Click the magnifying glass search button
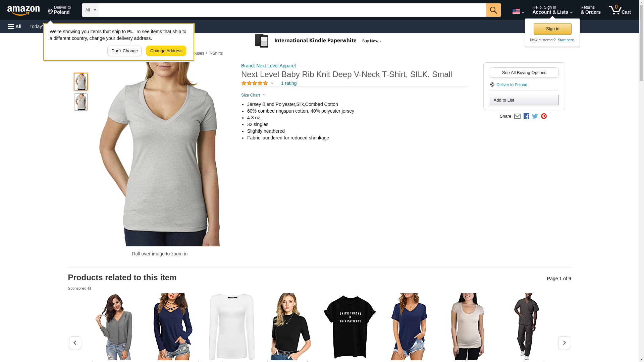Image resolution: width=644 pixels, height=362 pixels. [493, 10]
